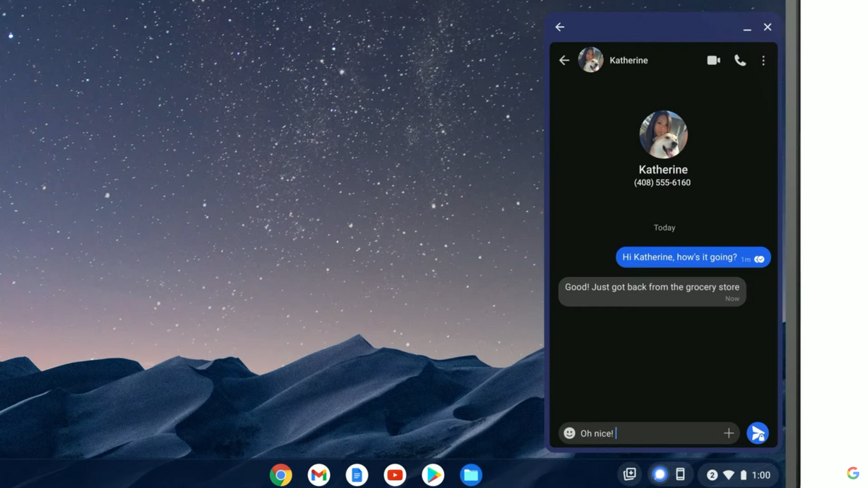Open the notification count badge showing 2

[x=712, y=475]
